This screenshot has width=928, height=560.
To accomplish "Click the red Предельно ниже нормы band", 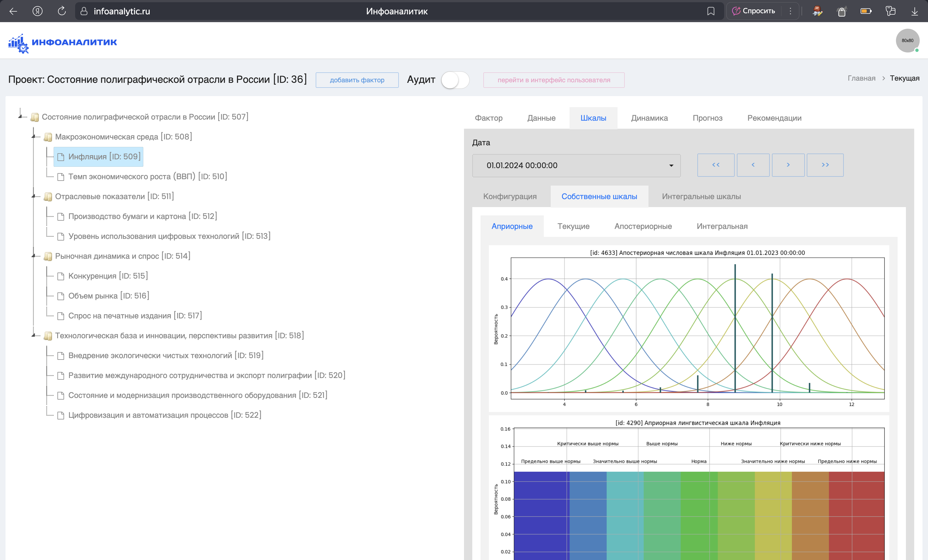I will point(856,512).
